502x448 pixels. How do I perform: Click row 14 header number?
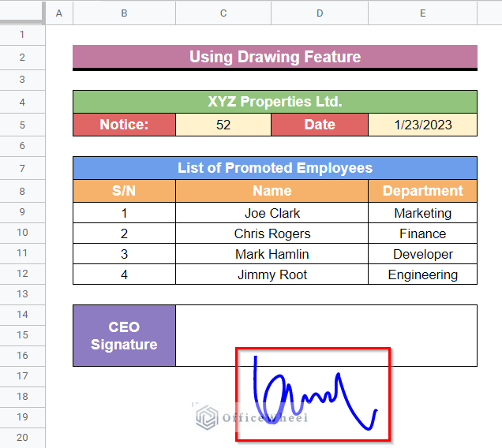click(x=22, y=314)
